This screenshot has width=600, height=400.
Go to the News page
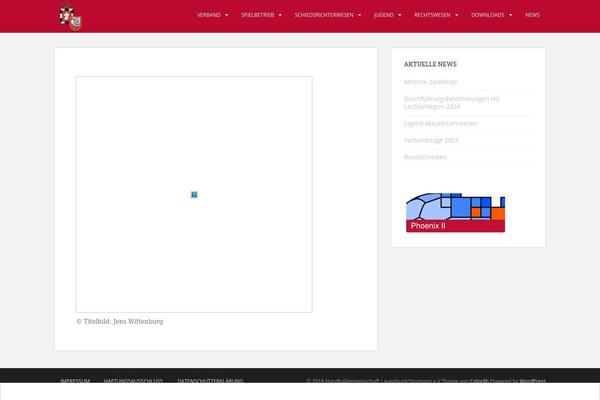click(532, 15)
